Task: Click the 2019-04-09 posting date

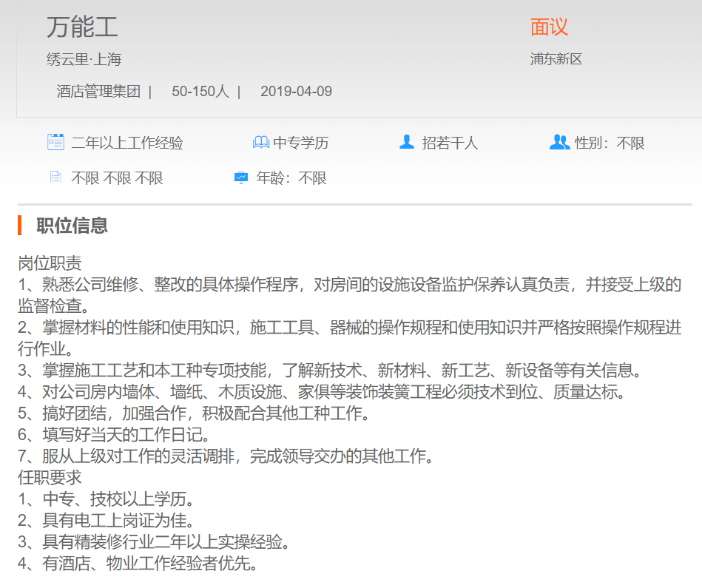Action: point(296,92)
